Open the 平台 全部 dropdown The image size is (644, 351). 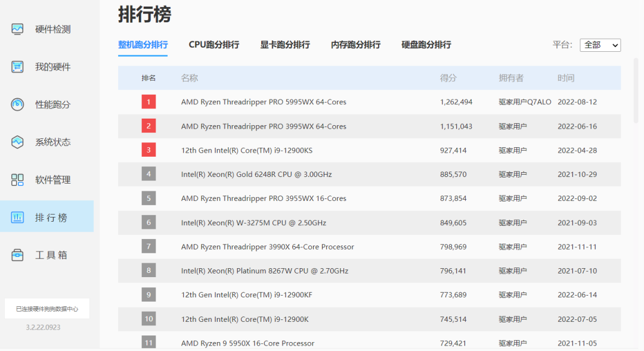pos(600,45)
